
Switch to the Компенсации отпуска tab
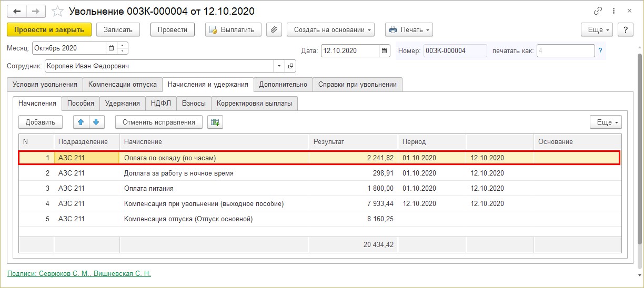[123, 84]
